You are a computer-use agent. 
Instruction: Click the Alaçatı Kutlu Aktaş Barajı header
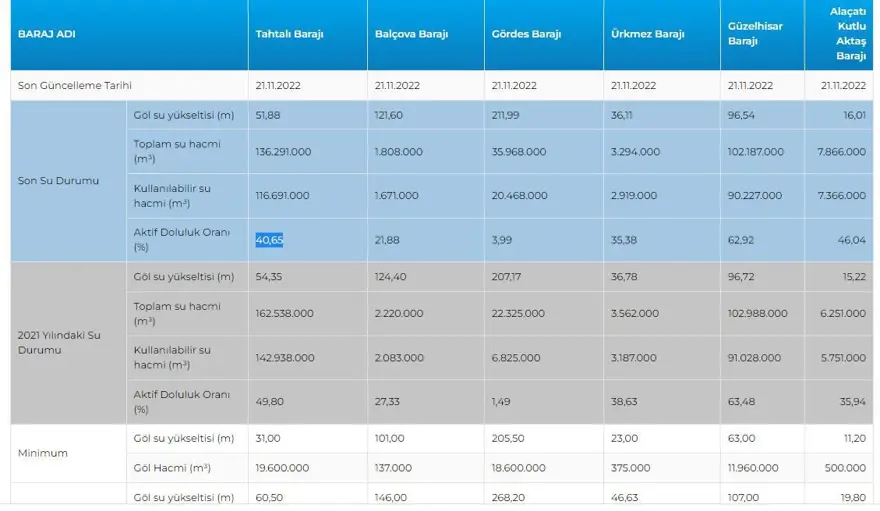(x=848, y=34)
